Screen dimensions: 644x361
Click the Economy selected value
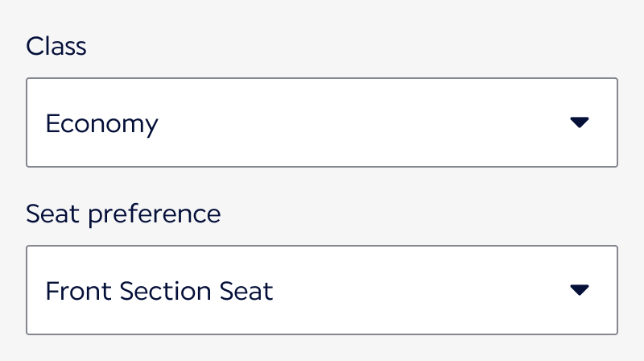coord(102,123)
